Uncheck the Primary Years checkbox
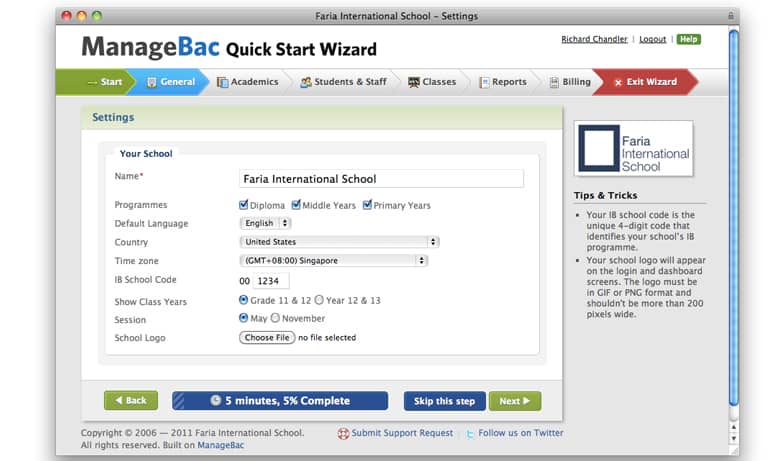Image resolution: width=768 pixels, height=461 pixels. coord(367,205)
